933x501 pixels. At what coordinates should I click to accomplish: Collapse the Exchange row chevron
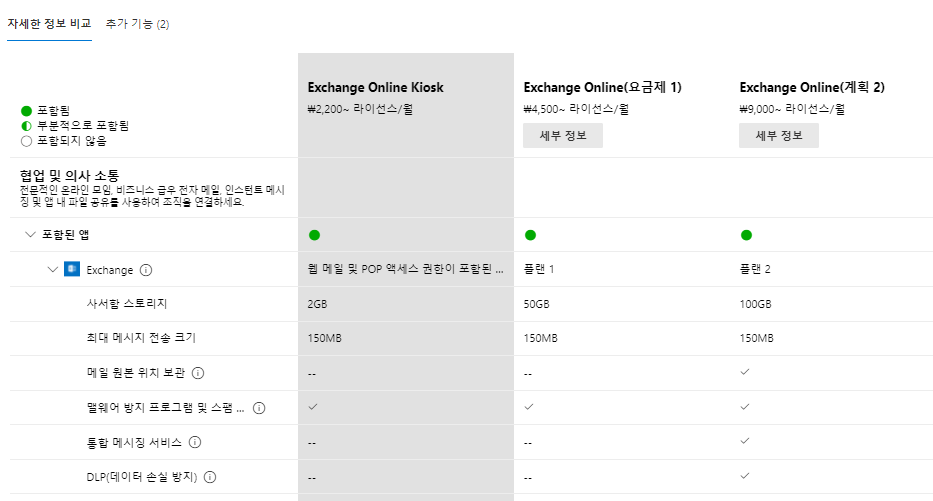tap(52, 270)
